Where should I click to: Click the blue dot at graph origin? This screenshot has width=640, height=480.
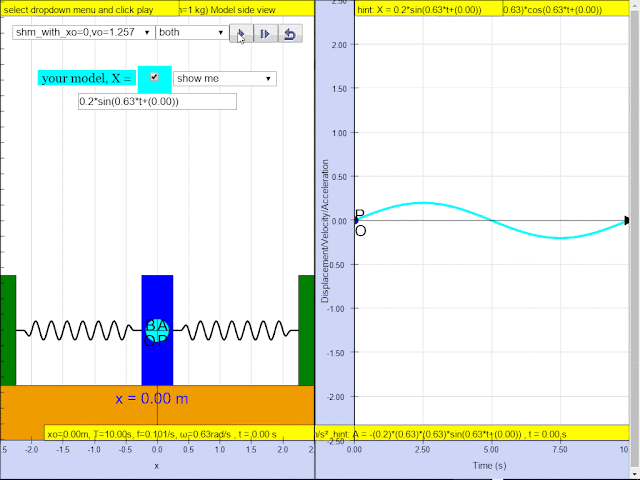(x=356, y=221)
